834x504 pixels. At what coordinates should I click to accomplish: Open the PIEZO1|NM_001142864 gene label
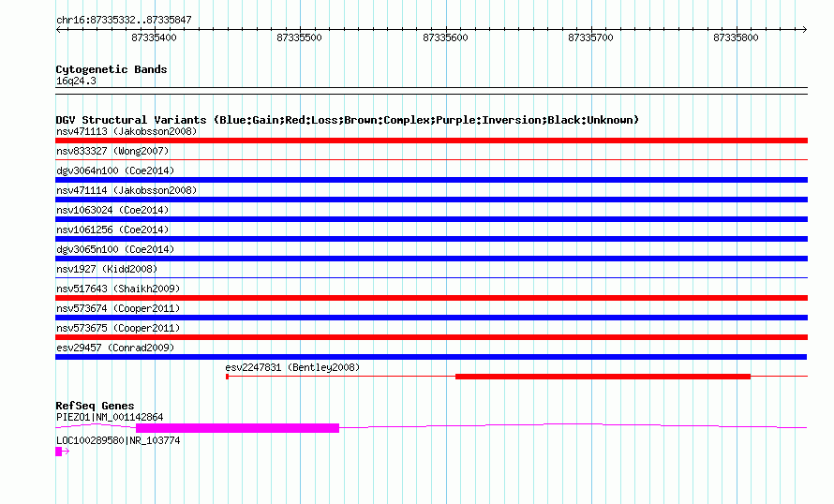pyautogui.click(x=110, y=417)
